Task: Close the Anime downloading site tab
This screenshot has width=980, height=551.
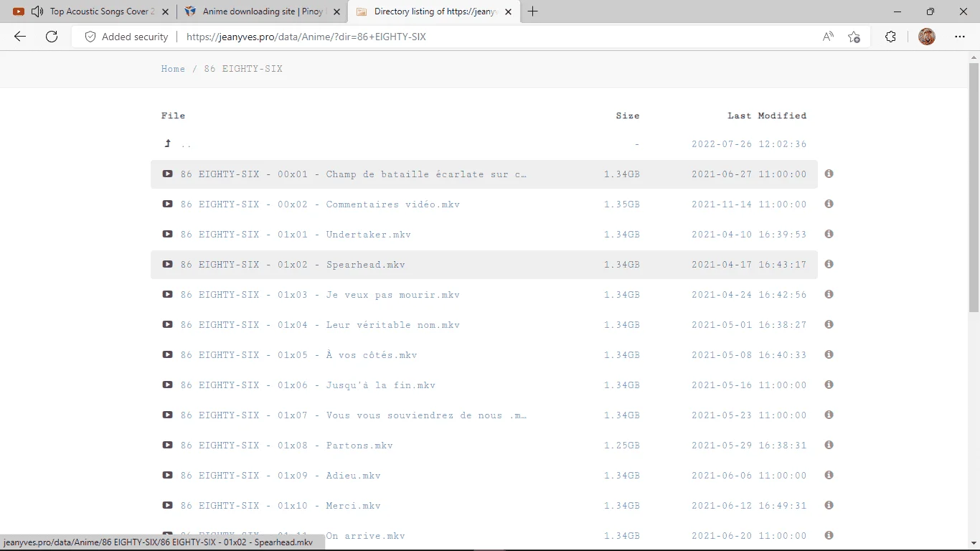Action: tap(337, 11)
